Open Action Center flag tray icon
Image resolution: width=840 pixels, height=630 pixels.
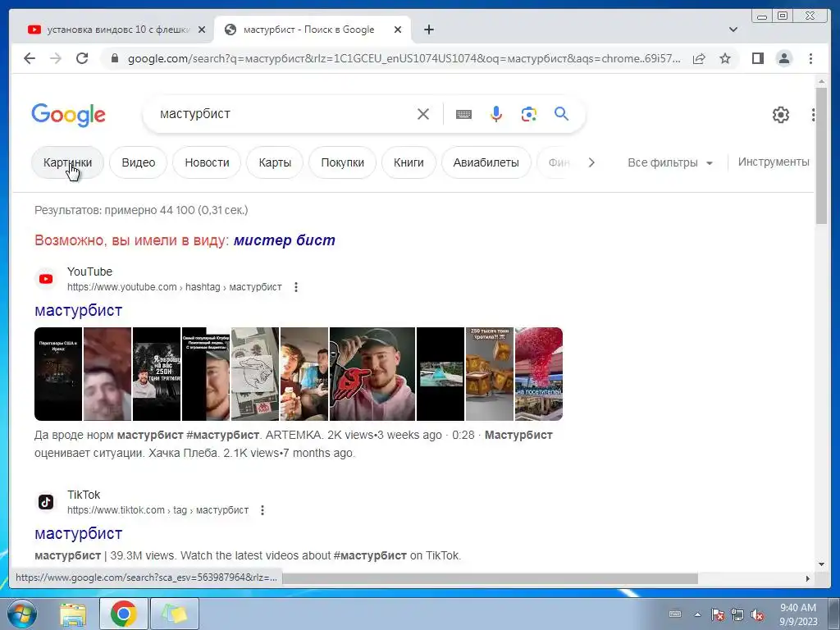coord(717,614)
